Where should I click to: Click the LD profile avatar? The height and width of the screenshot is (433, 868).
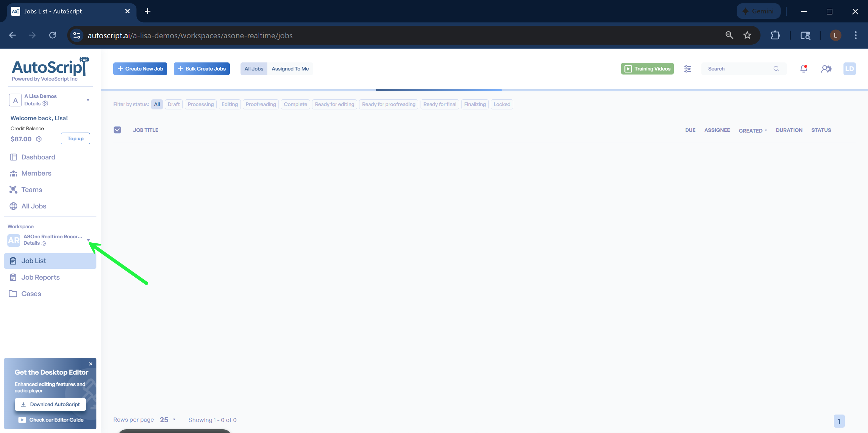click(x=849, y=69)
